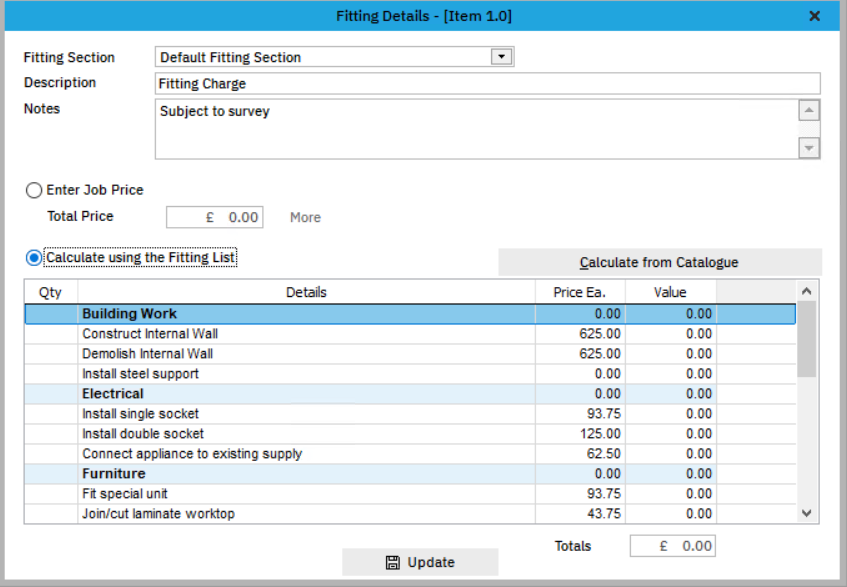Select the Enter Job Price option

tap(33, 189)
